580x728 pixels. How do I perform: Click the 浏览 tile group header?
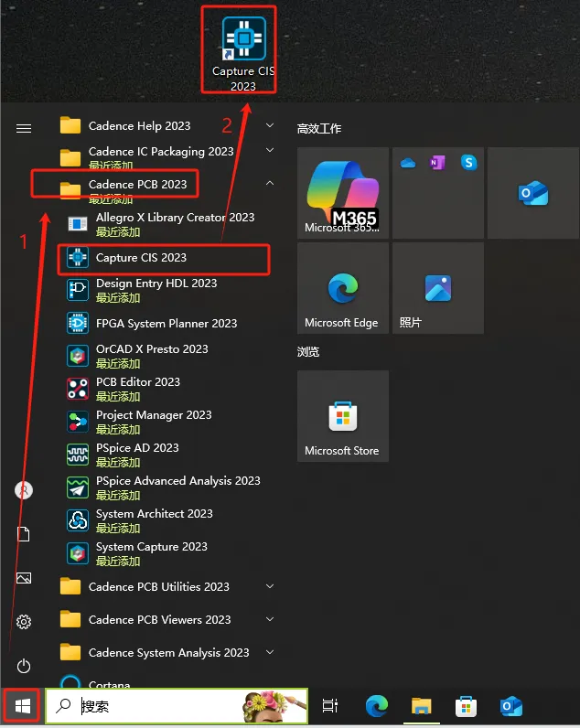308,351
